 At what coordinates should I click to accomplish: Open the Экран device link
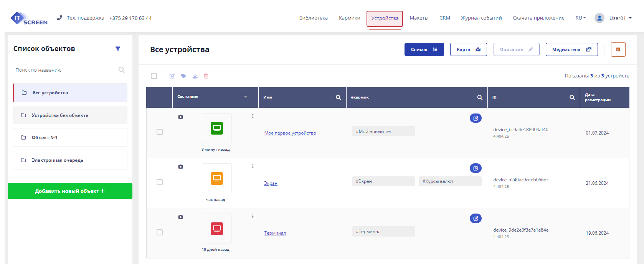coord(271,183)
